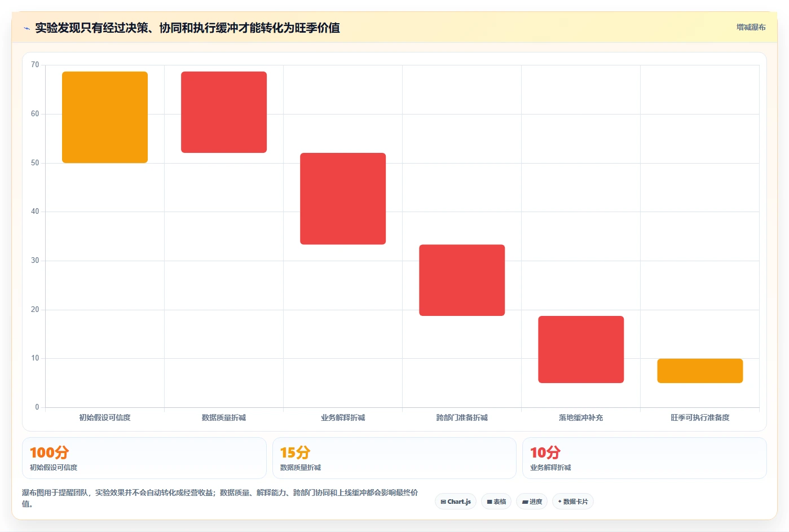Click the chart title beginning 实验发现只有经过决策
This screenshot has width=789, height=532.
click(x=187, y=28)
